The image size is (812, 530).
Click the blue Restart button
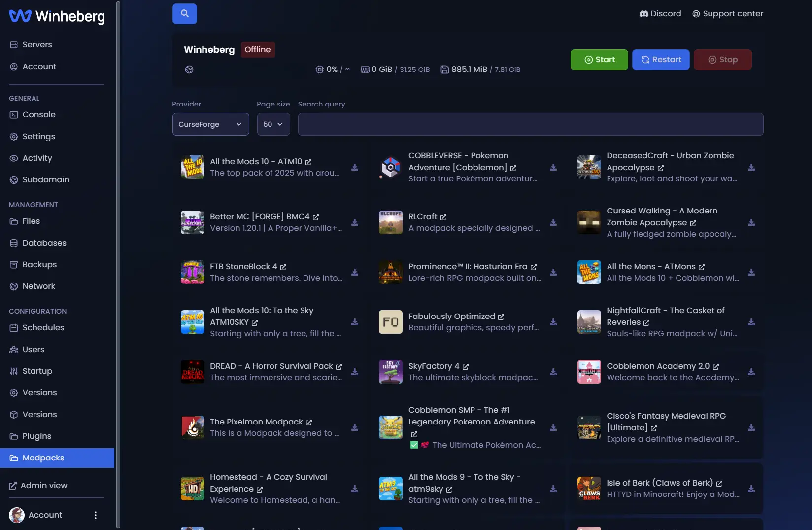click(661, 60)
